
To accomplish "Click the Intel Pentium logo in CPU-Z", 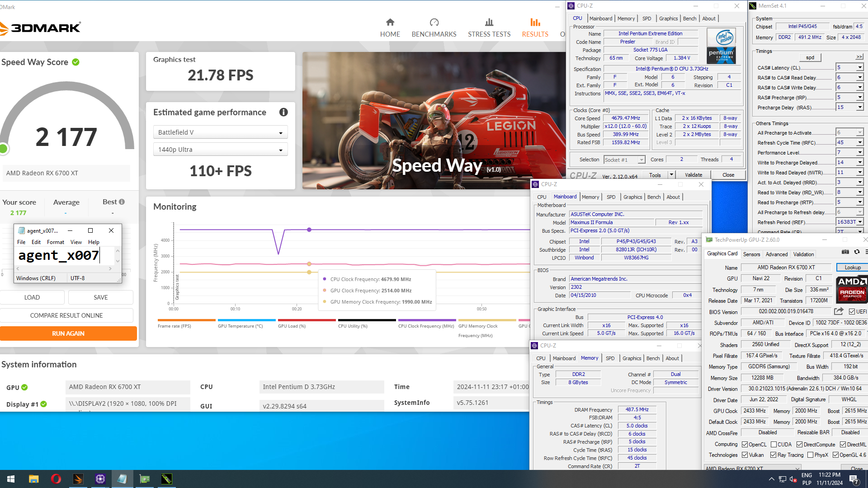I will click(x=721, y=46).
